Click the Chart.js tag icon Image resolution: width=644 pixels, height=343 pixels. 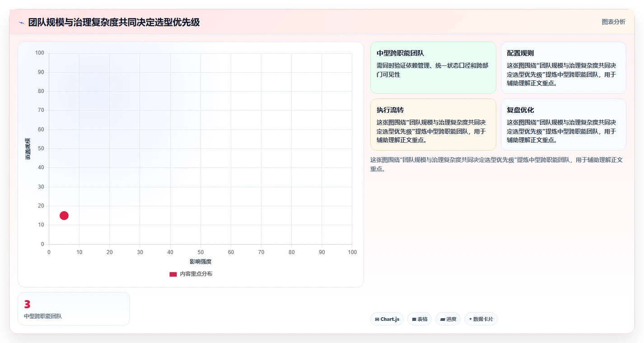pyautogui.click(x=377, y=319)
